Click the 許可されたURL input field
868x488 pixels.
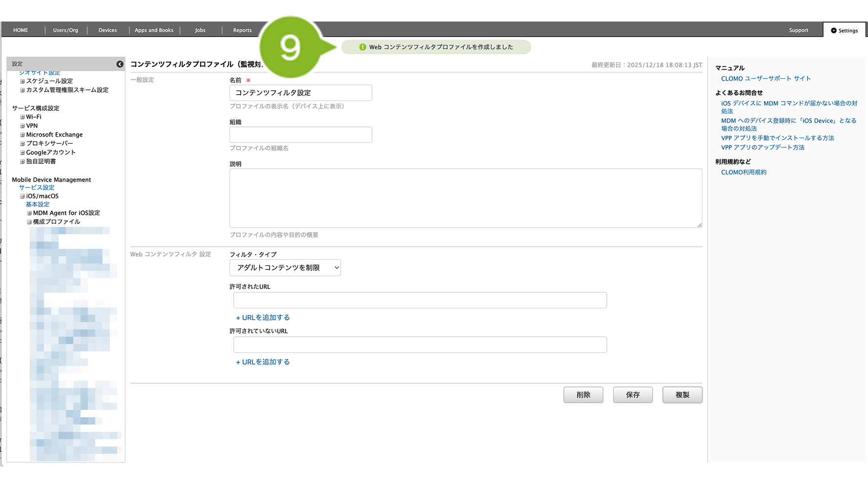coord(420,300)
